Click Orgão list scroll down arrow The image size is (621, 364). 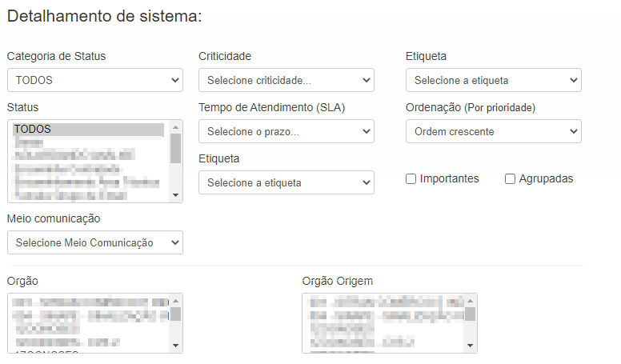point(176,346)
